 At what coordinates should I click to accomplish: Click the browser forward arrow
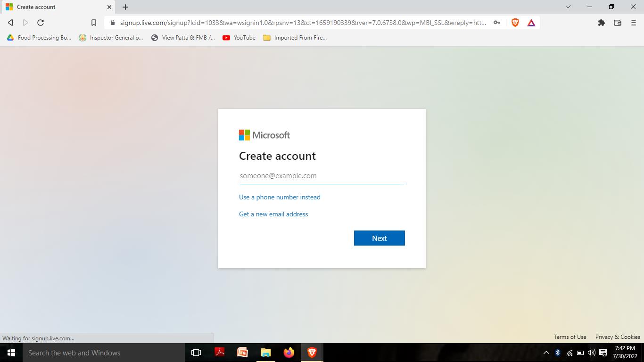click(25, 23)
